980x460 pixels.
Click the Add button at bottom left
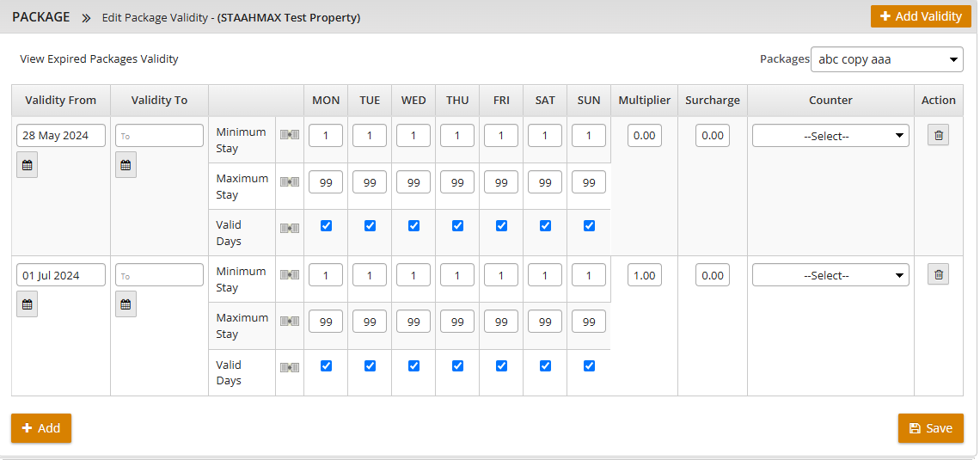[x=41, y=428]
